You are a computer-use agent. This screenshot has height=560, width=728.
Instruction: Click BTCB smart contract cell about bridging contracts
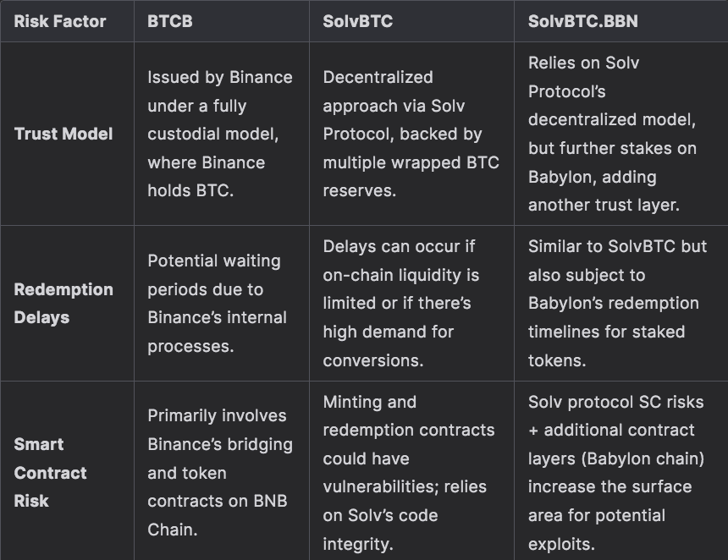[219, 472]
